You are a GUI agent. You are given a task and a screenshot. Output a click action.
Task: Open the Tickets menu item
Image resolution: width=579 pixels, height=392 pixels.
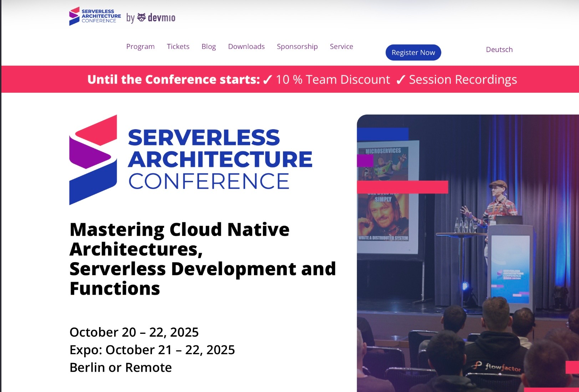178,46
